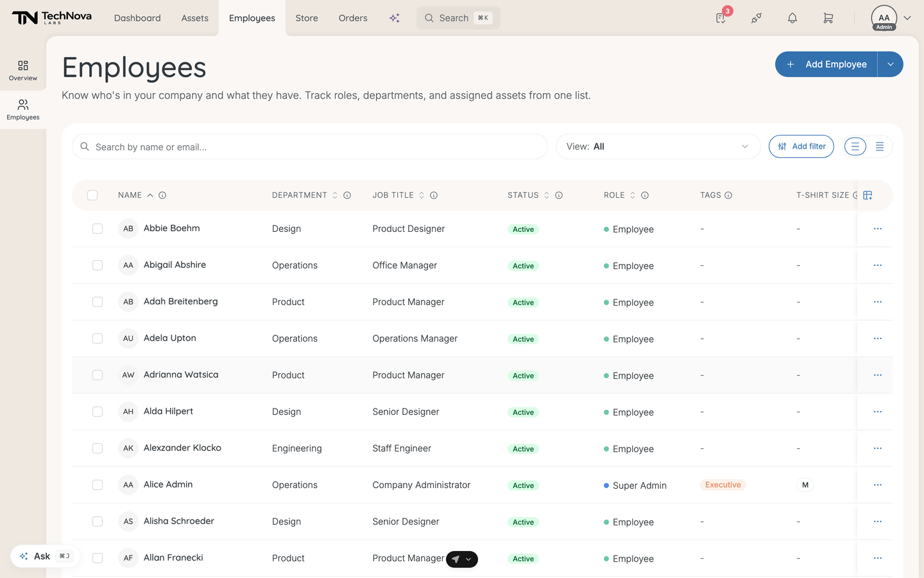Open row actions menu for Abigail Abshire
The image size is (924, 578).
pyautogui.click(x=878, y=265)
